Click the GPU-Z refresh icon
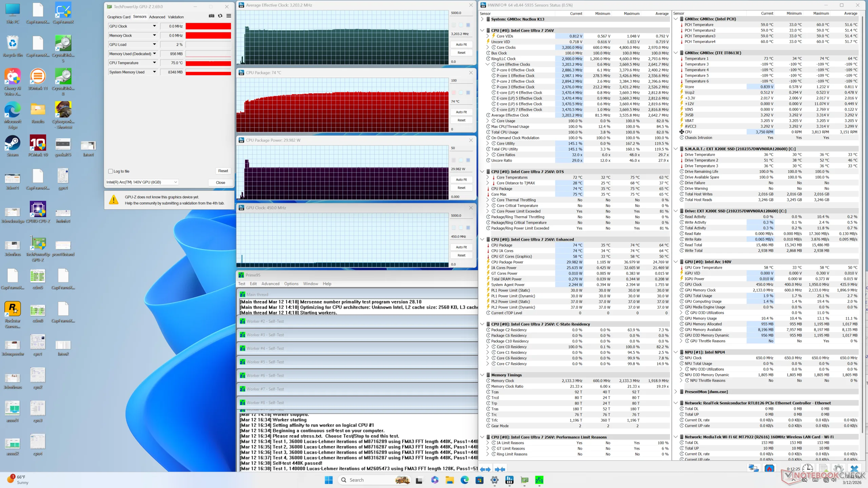Image resolution: width=868 pixels, height=488 pixels. 220,16
